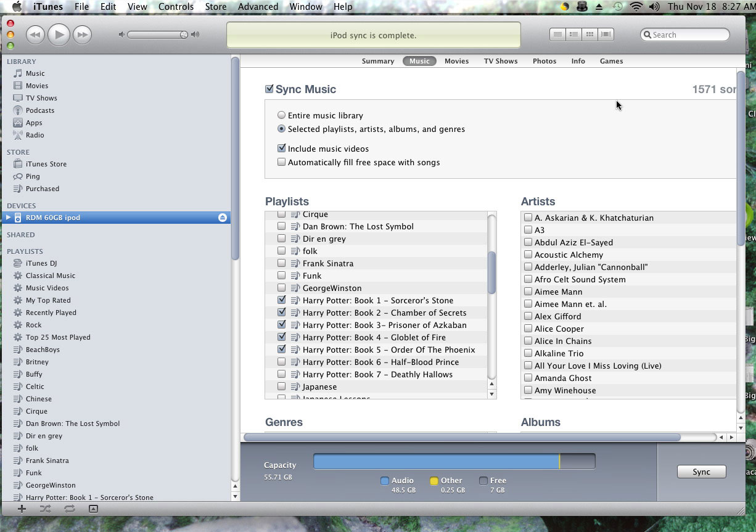The width and height of the screenshot is (756, 532).
Task: Select the BeachBoys playlist in the sidebar
Action: point(43,350)
